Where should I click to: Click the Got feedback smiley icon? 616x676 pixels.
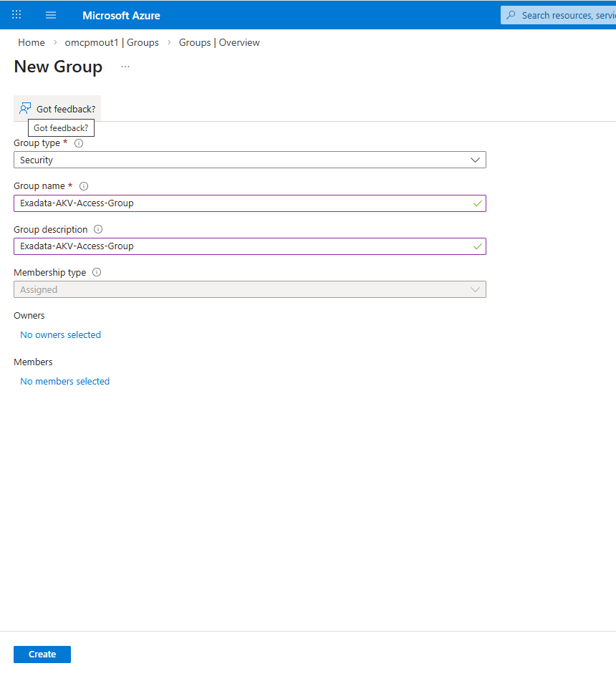[24, 107]
